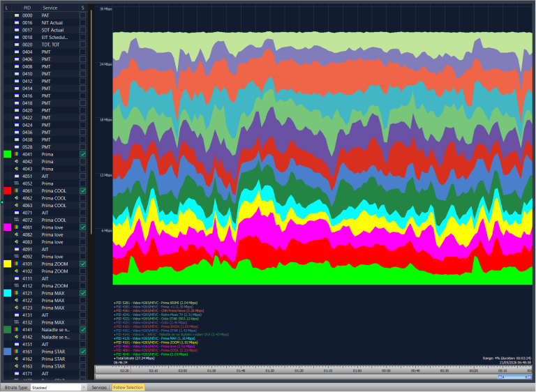Click the bright green swatch for PID 4041

point(7,154)
